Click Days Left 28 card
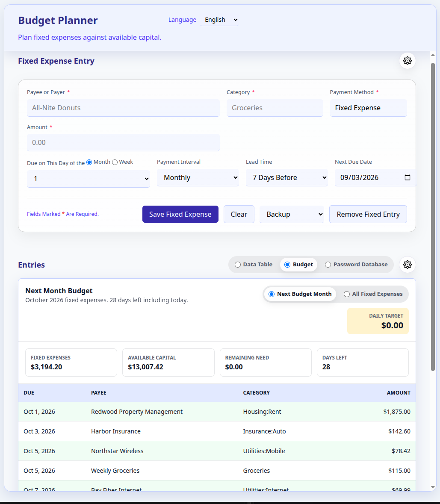Viewport: 440px width, 504px height. point(363,363)
